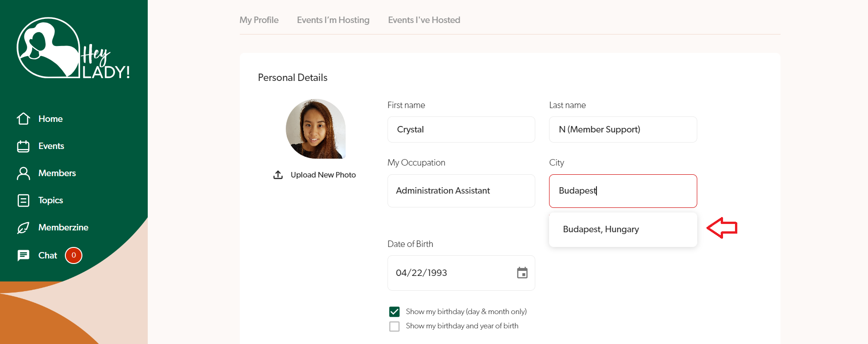Focus the My Occupation text field

pyautogui.click(x=461, y=191)
